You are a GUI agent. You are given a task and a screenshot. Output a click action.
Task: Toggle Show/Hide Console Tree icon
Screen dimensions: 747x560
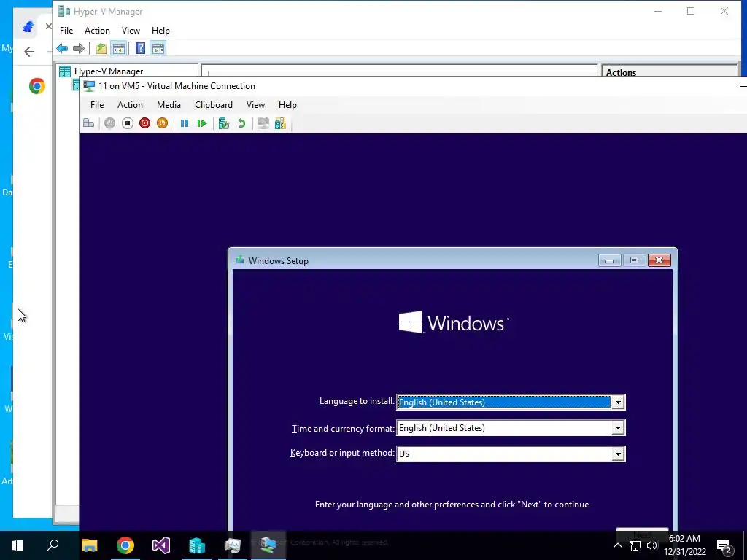[x=119, y=48]
